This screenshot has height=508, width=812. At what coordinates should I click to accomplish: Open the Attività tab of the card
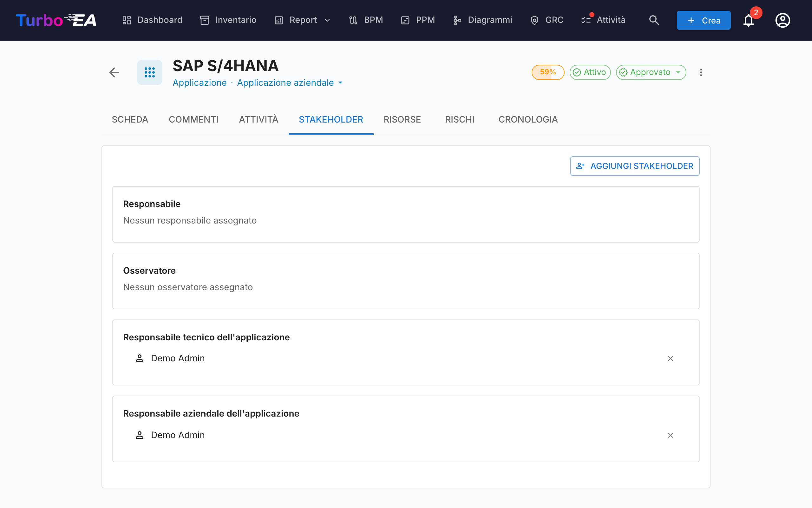pos(259,120)
